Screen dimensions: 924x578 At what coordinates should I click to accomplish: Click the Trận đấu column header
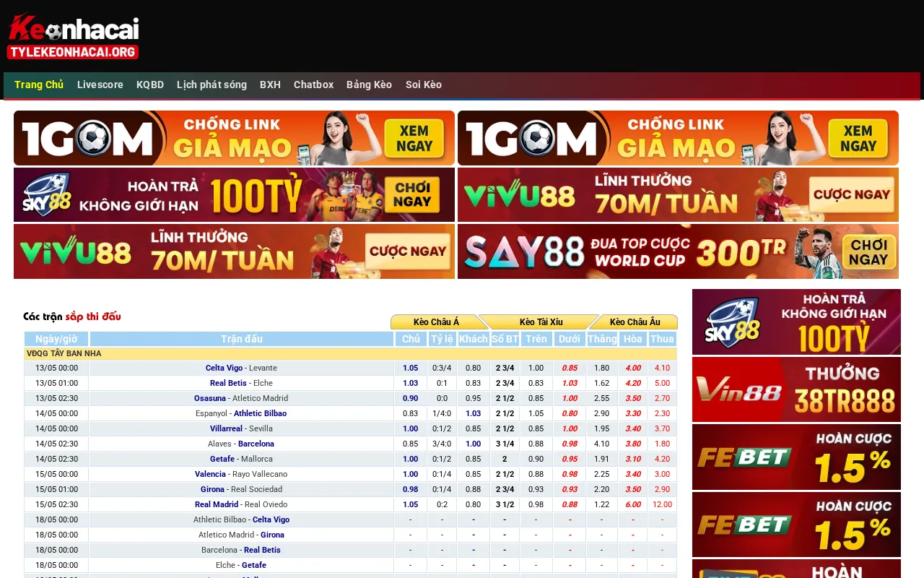click(x=242, y=339)
